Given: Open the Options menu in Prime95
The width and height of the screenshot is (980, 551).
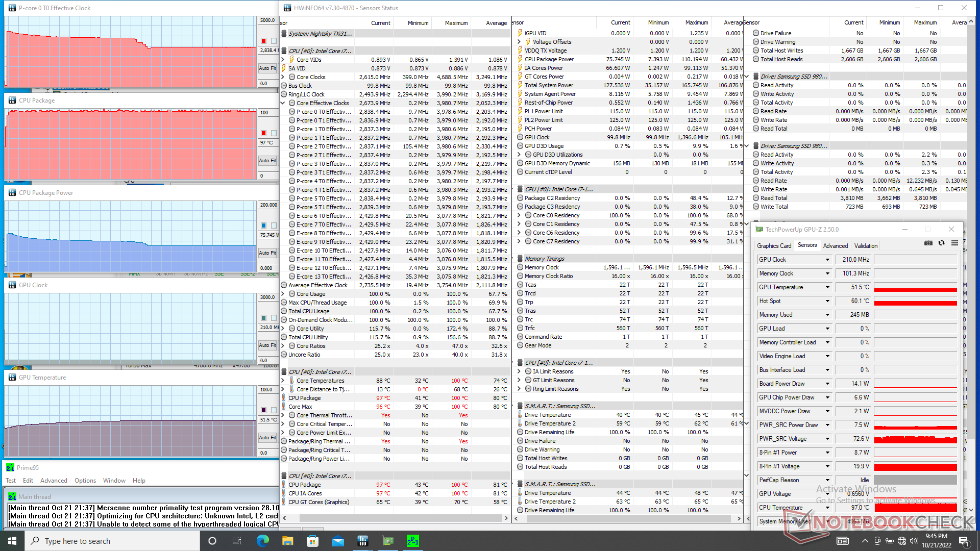Looking at the screenshot, I should (85, 481).
